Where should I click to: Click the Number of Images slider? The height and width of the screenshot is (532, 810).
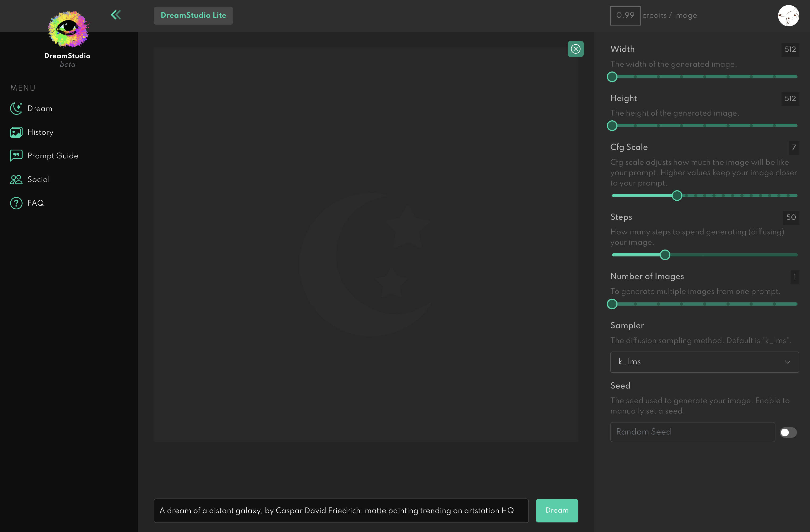[x=613, y=303]
